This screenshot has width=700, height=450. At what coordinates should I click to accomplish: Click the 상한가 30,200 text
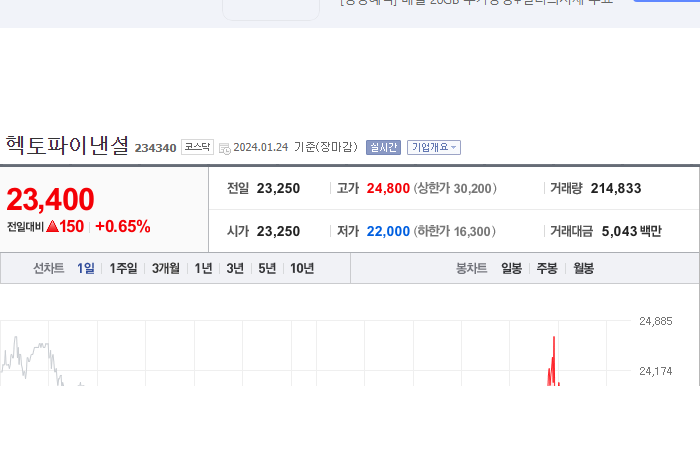click(x=455, y=188)
